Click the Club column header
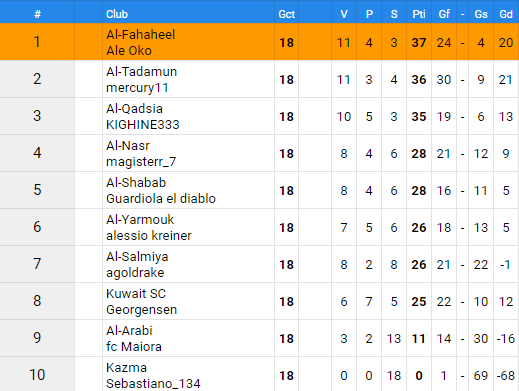This screenshot has width=519, height=391. click(117, 14)
